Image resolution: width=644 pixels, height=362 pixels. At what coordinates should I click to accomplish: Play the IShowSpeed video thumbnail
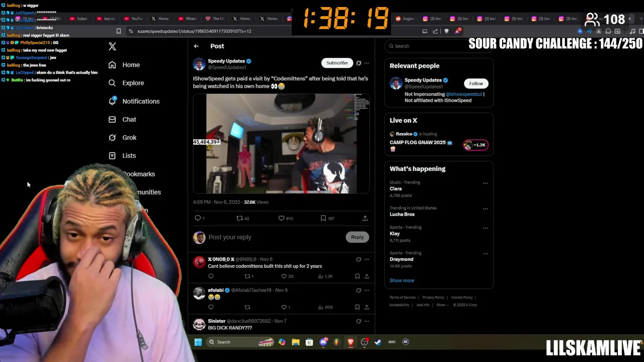281,144
